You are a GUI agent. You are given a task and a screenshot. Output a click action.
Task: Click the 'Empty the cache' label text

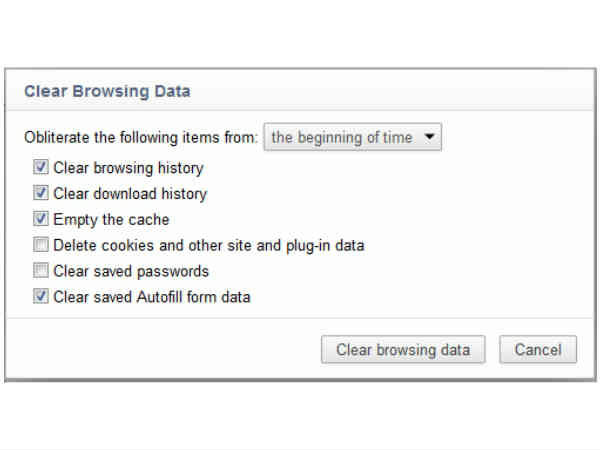pos(111,220)
